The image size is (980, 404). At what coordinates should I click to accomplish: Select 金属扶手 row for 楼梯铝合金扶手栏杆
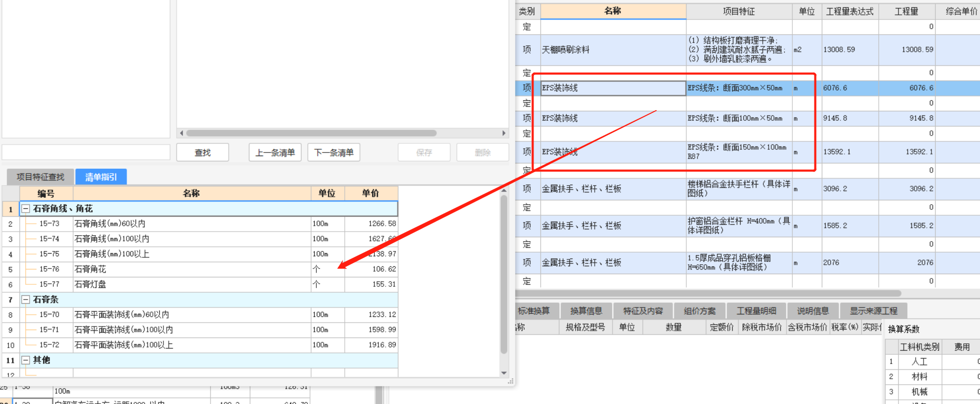[613, 189]
